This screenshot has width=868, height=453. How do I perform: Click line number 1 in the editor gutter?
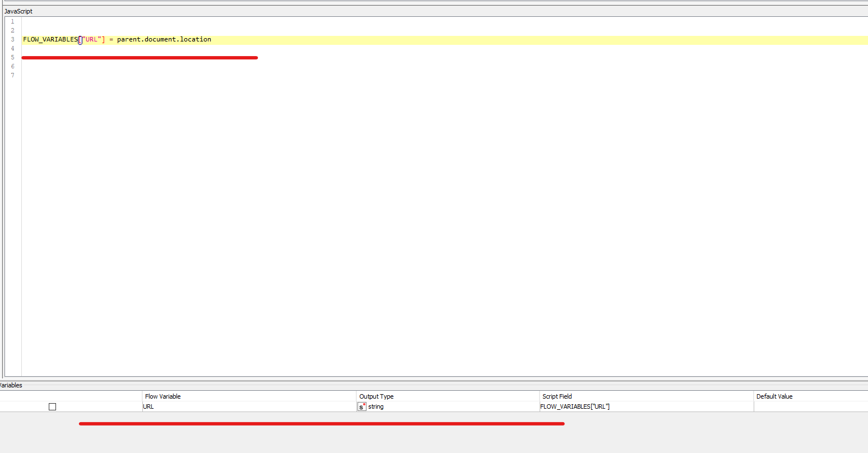tap(12, 21)
